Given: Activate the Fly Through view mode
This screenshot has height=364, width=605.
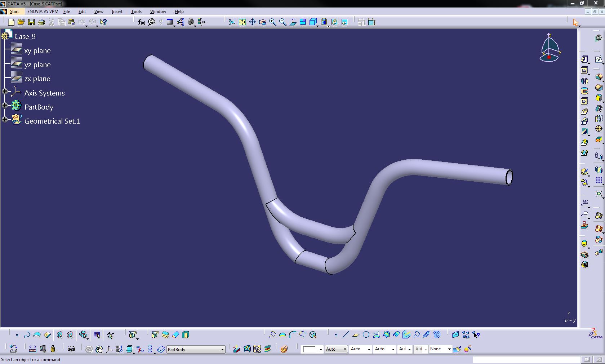Looking at the screenshot, I should (232, 22).
